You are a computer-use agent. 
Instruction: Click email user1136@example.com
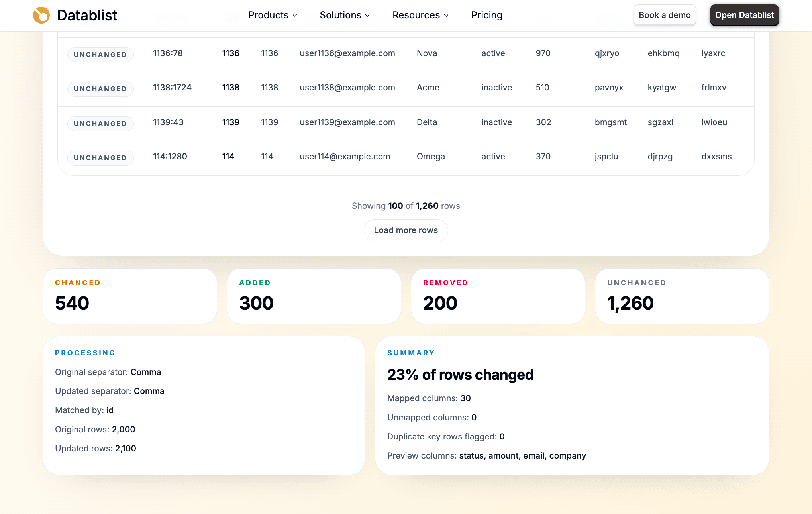347,53
